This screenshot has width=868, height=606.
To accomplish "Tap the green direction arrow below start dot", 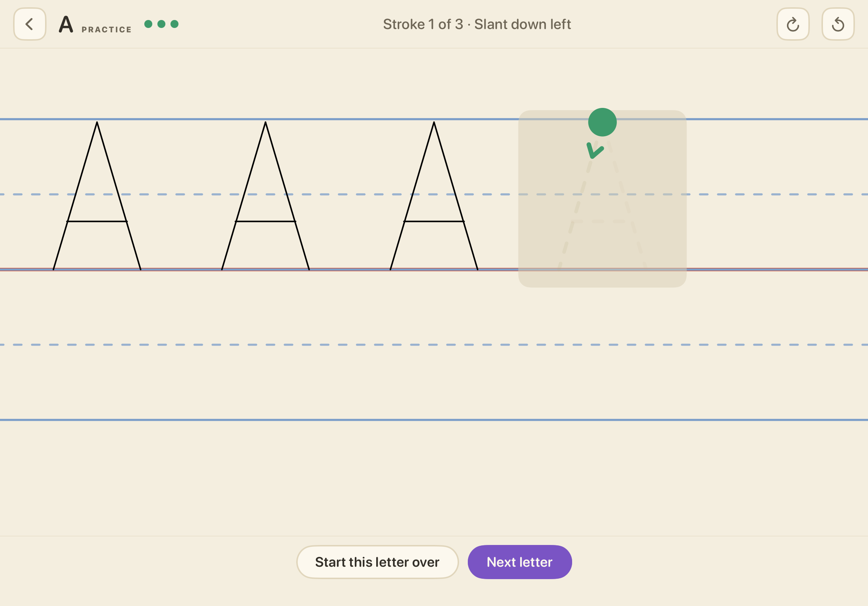I will click(595, 150).
